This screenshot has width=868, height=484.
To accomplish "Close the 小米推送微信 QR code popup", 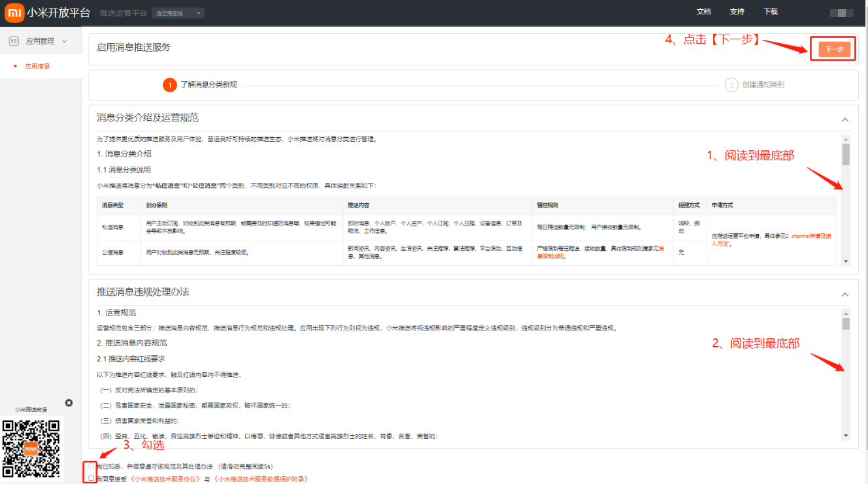I will click(69, 403).
